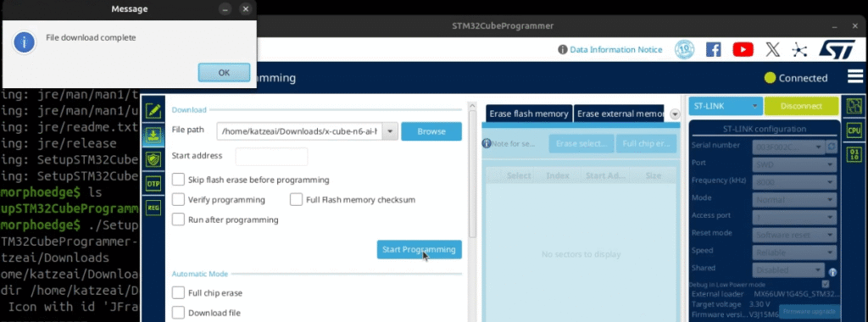
Task: Open the YouTube icon link
Action: pos(743,50)
